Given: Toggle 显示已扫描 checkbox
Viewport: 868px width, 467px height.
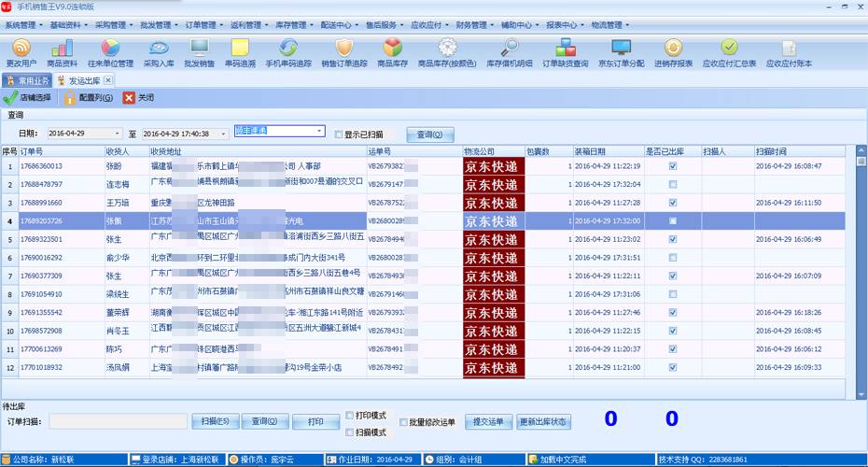Looking at the screenshot, I should [338, 134].
